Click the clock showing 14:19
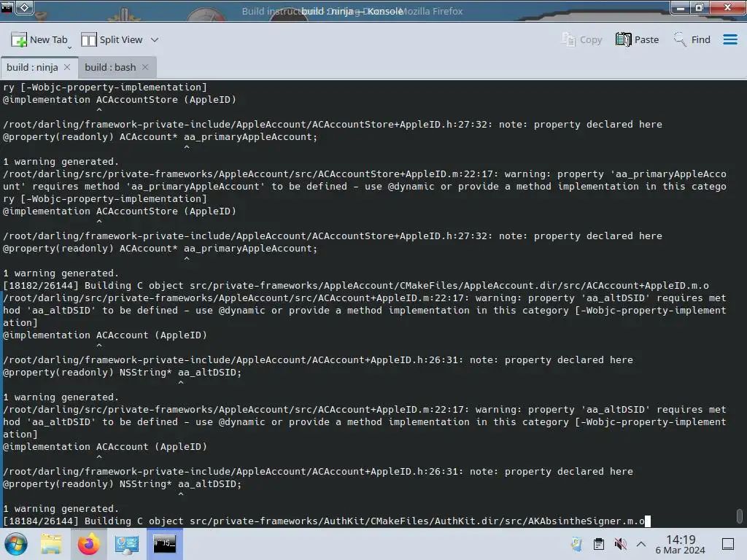Screen dimensions: 747x560 681,544
